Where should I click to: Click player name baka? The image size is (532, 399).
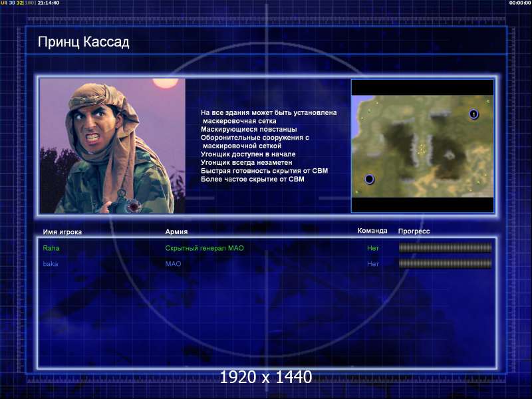[51, 263]
